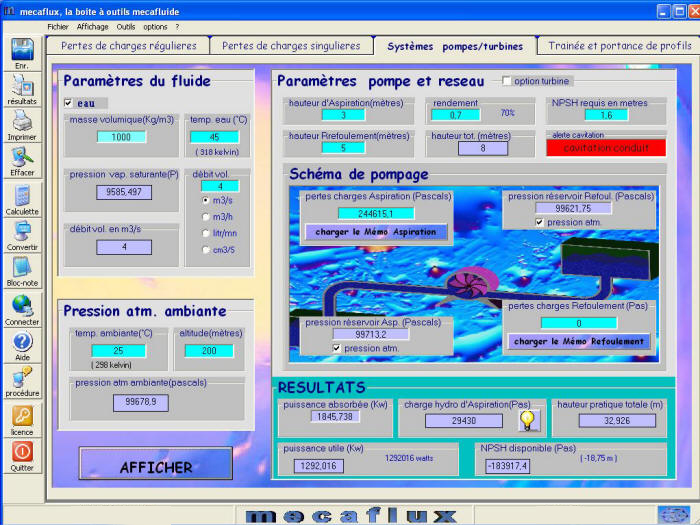Click puissance absorbée value 1845,738

(x=335, y=417)
